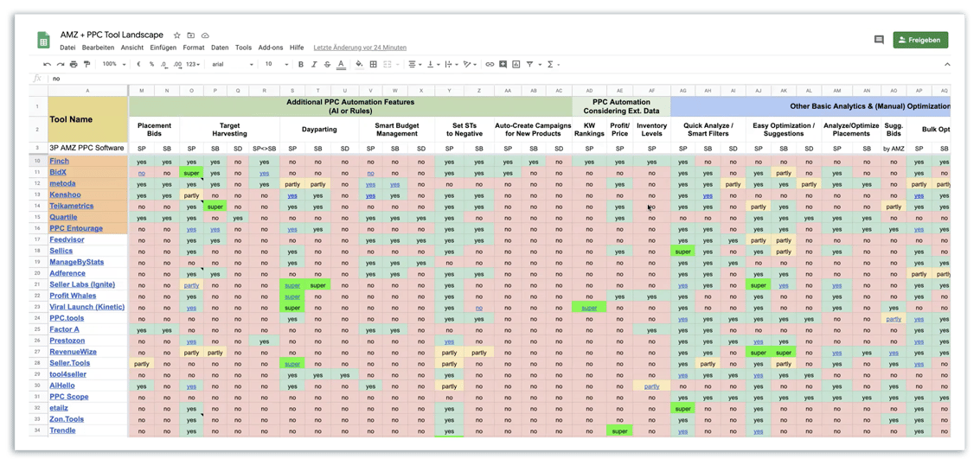980x465 pixels.
Task: Click the green Freigeben share button
Action: [920, 40]
